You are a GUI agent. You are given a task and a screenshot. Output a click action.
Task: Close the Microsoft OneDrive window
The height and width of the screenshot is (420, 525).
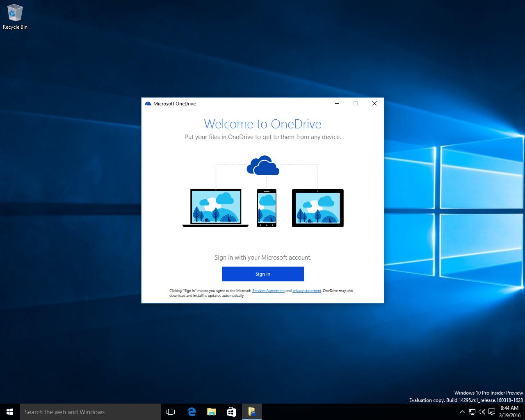[x=374, y=104]
